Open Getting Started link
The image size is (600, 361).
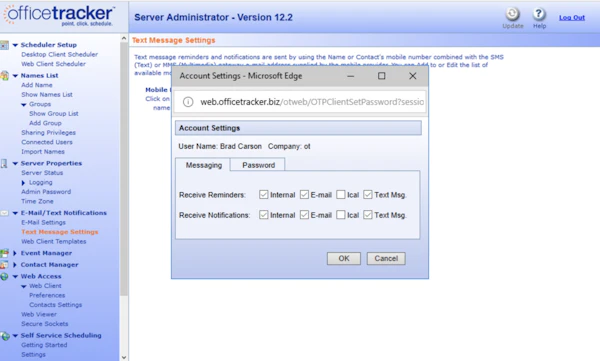(x=44, y=345)
